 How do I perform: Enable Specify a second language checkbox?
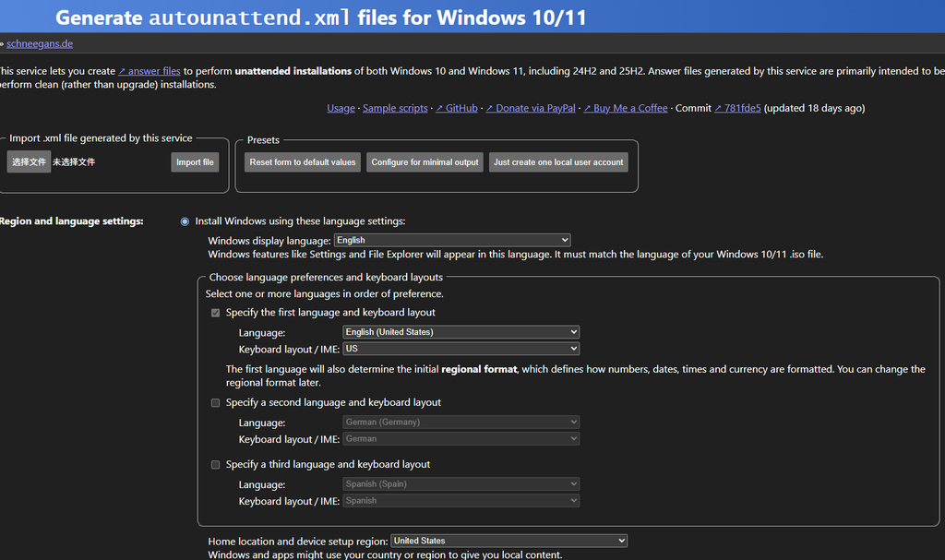[x=215, y=402]
